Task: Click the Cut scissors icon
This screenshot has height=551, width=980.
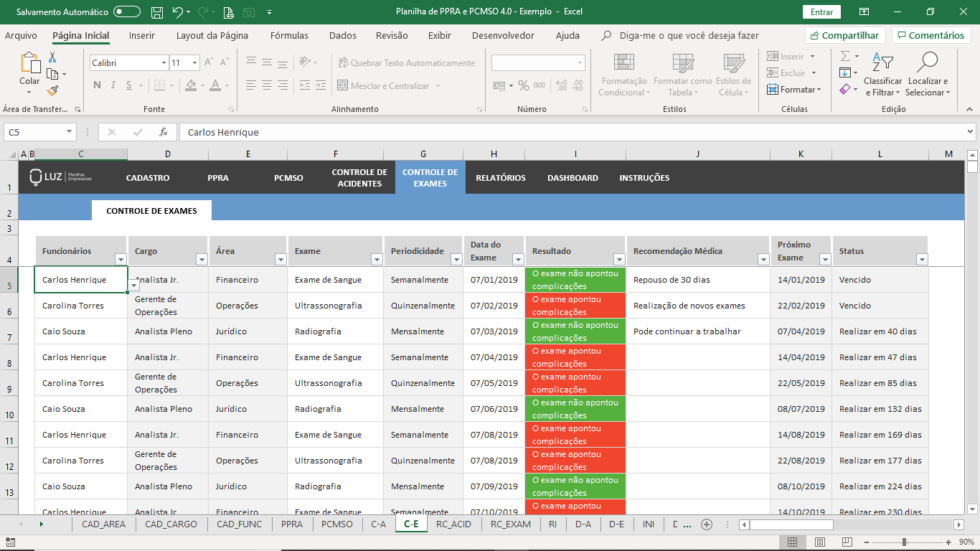Action: tap(52, 57)
